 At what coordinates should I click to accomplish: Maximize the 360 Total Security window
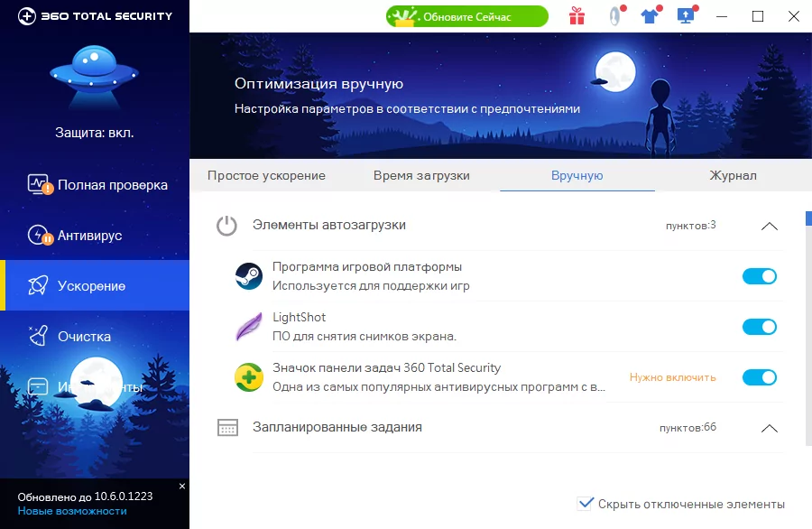(x=758, y=16)
